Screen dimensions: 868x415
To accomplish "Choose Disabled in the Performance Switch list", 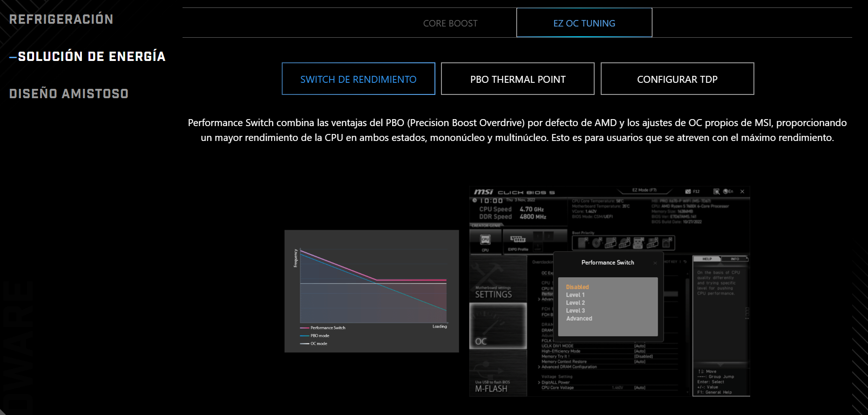I will click(577, 287).
